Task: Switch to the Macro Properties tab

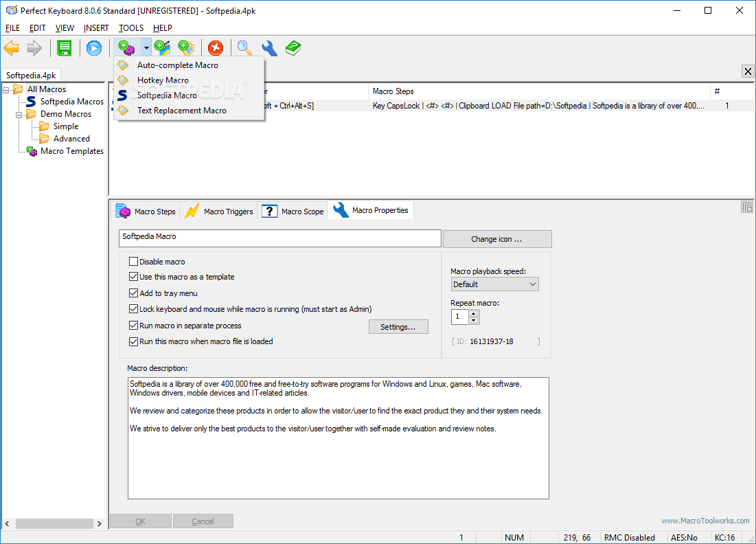Action: point(371,210)
